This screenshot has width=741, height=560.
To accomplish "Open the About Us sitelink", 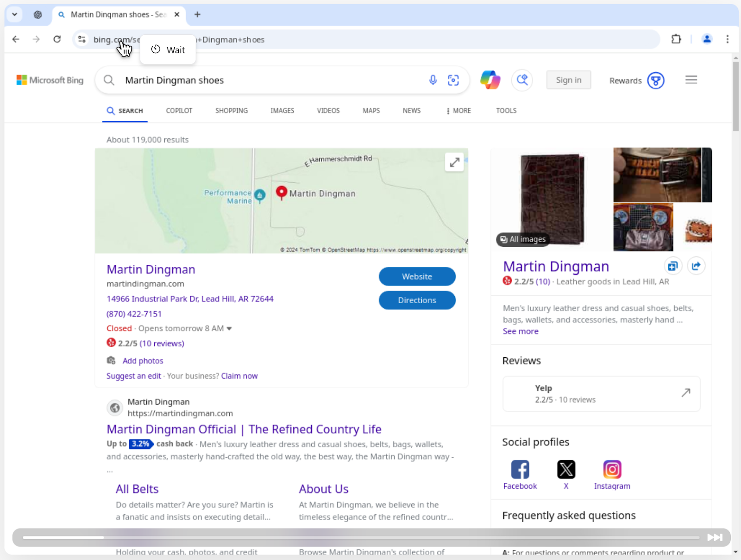I will [x=324, y=489].
